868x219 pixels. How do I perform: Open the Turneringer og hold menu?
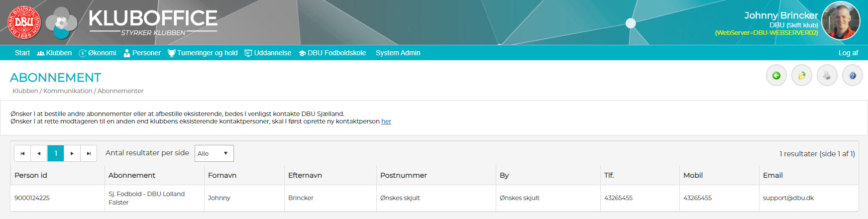click(x=203, y=53)
